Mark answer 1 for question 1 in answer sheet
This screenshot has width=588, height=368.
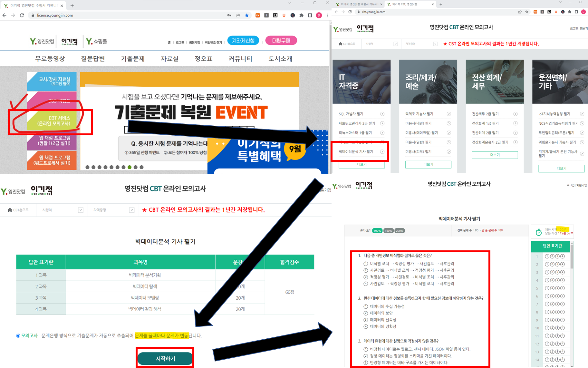pyautogui.click(x=547, y=256)
